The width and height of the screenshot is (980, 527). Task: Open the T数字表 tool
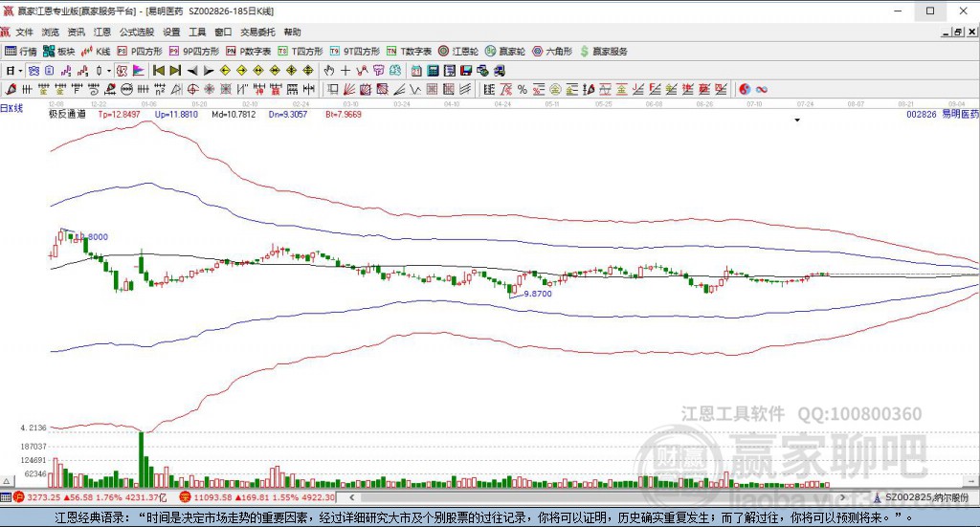(x=409, y=52)
